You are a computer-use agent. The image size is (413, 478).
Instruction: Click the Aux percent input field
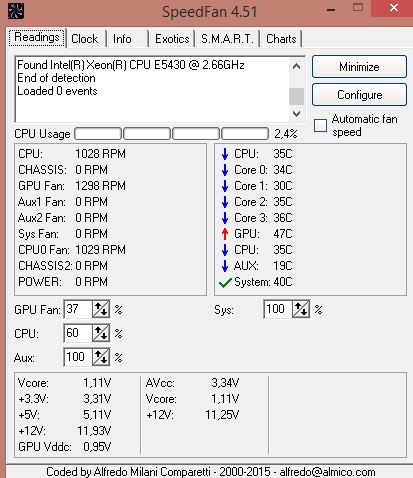tap(78, 357)
